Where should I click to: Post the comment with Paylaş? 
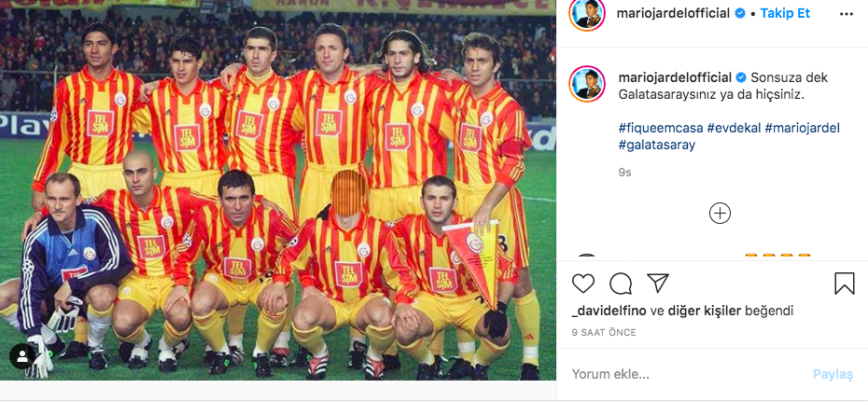pos(833,374)
